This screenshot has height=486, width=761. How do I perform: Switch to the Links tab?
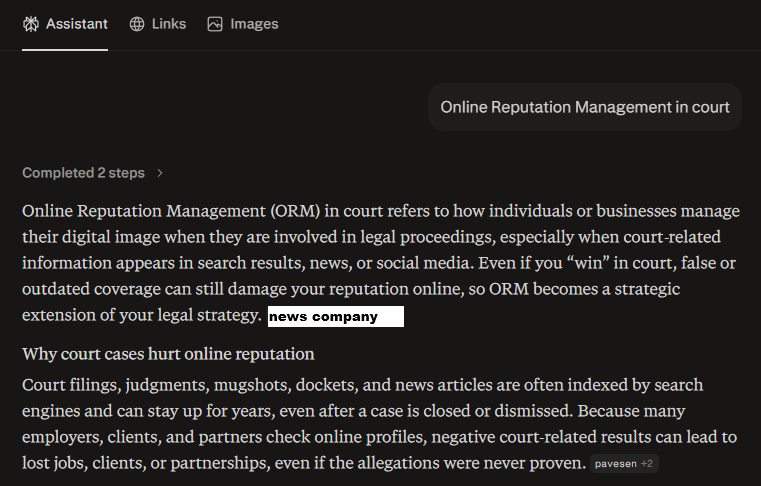click(x=168, y=24)
